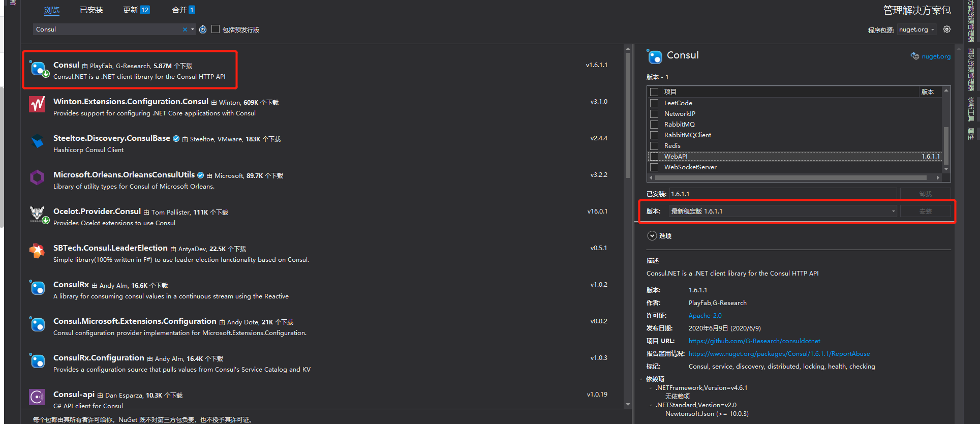Open package source settings gear

(x=946, y=29)
